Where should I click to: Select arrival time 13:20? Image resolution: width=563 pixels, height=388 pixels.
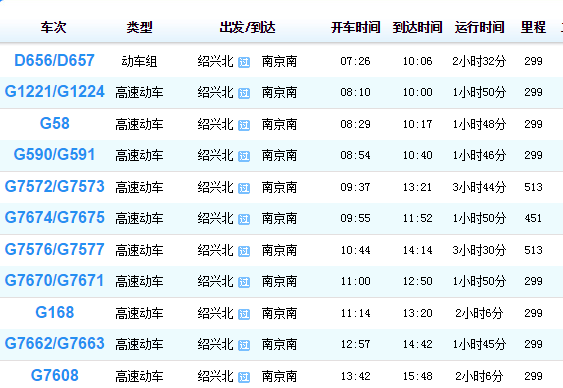coord(417,313)
